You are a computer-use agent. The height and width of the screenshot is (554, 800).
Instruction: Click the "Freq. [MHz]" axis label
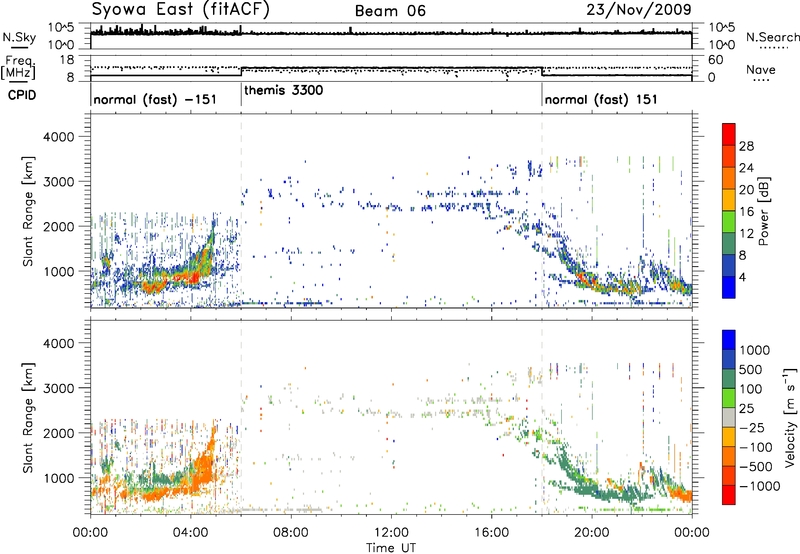click(19, 67)
